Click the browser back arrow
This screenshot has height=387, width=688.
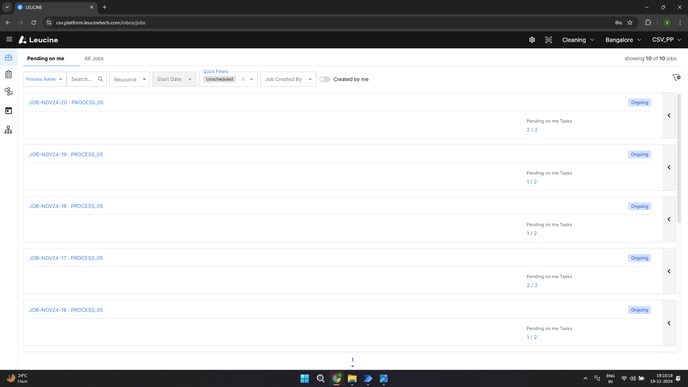click(x=8, y=22)
